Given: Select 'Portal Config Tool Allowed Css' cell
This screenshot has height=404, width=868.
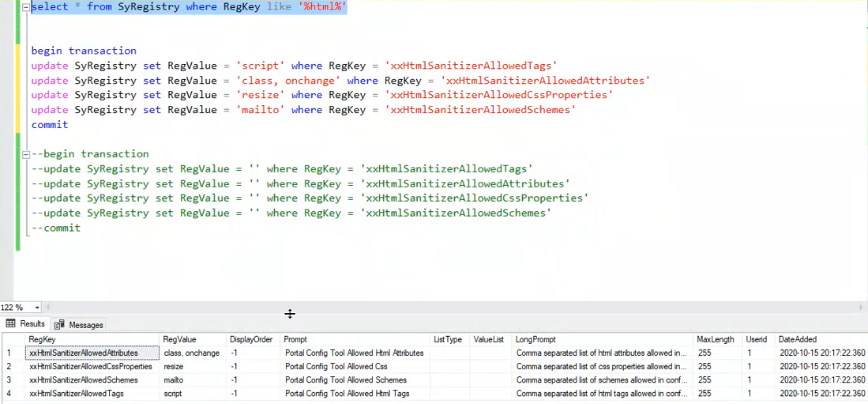Looking at the screenshot, I should (x=355, y=366).
